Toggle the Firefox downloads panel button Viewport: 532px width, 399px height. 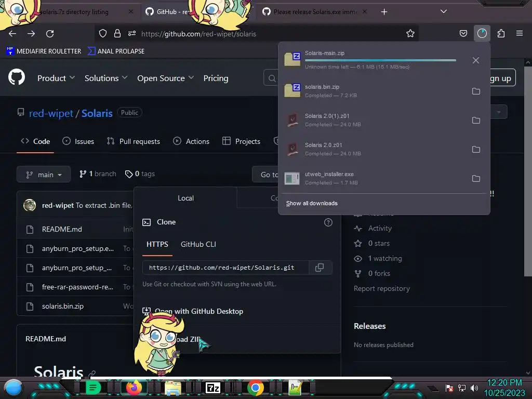click(x=482, y=33)
